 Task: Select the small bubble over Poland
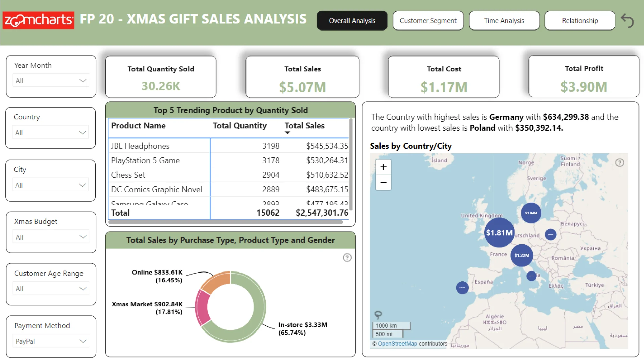pyautogui.click(x=551, y=234)
